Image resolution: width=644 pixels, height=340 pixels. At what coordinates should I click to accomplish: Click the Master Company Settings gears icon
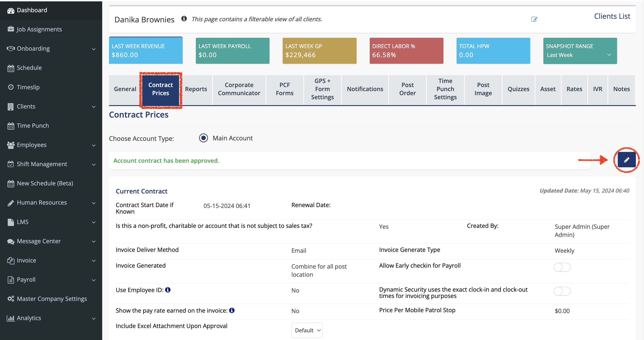[11, 299]
